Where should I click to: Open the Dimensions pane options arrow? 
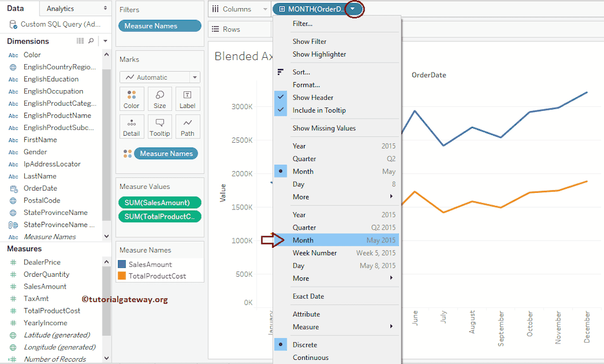coord(105,41)
